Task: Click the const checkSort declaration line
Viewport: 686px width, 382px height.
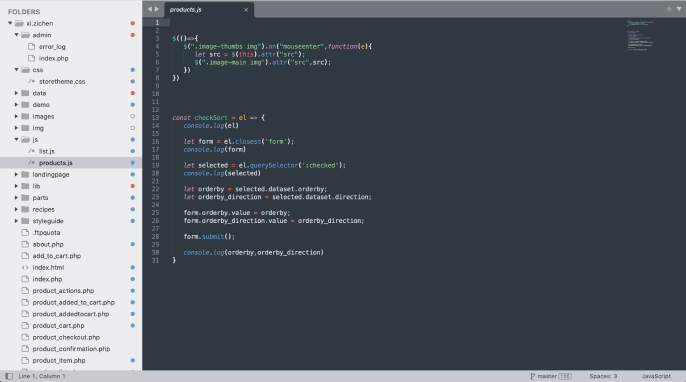Action: pyautogui.click(x=218, y=118)
